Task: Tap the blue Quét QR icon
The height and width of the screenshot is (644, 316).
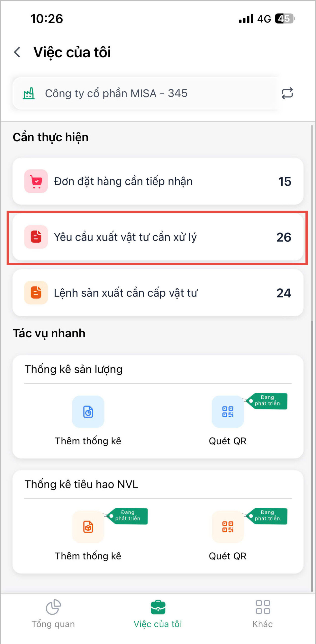Action: (228, 412)
